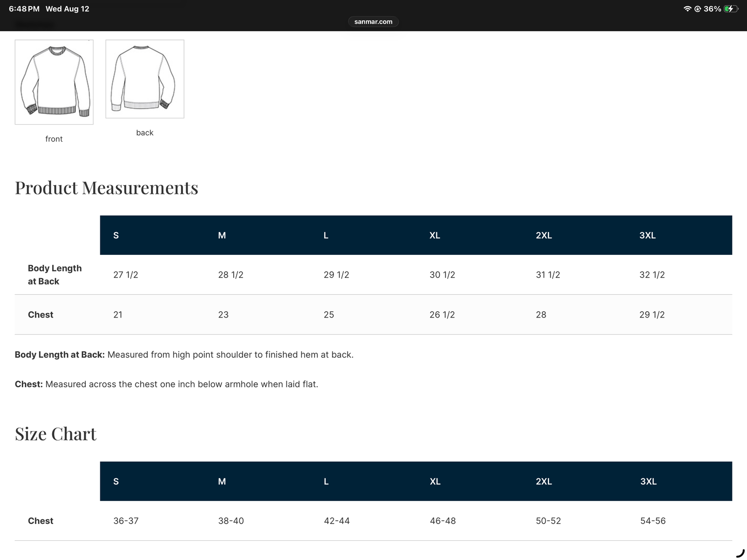Image resolution: width=747 pixels, height=560 pixels.
Task: Tap the page corner curl icon at bottom right
Action: tap(740, 554)
